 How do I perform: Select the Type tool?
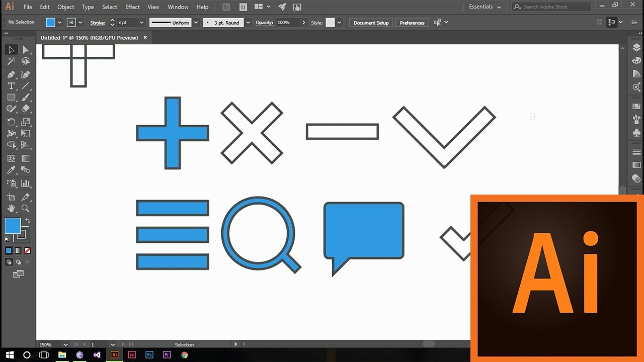[x=11, y=86]
